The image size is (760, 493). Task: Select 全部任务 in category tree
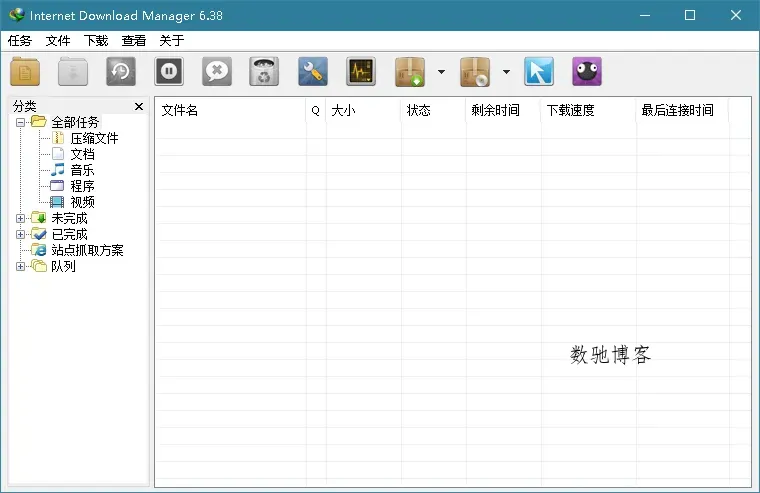pyautogui.click(x=75, y=122)
